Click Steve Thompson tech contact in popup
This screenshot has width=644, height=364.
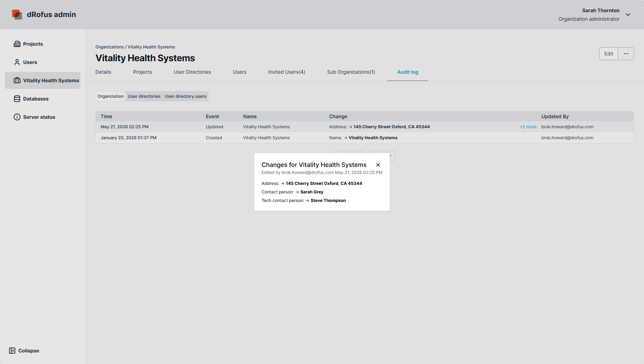328,200
